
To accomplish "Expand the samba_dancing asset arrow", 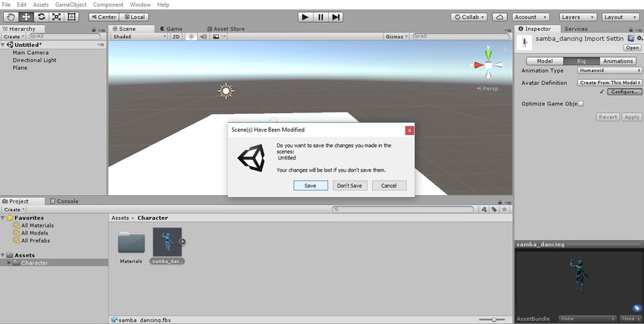I will [x=183, y=242].
